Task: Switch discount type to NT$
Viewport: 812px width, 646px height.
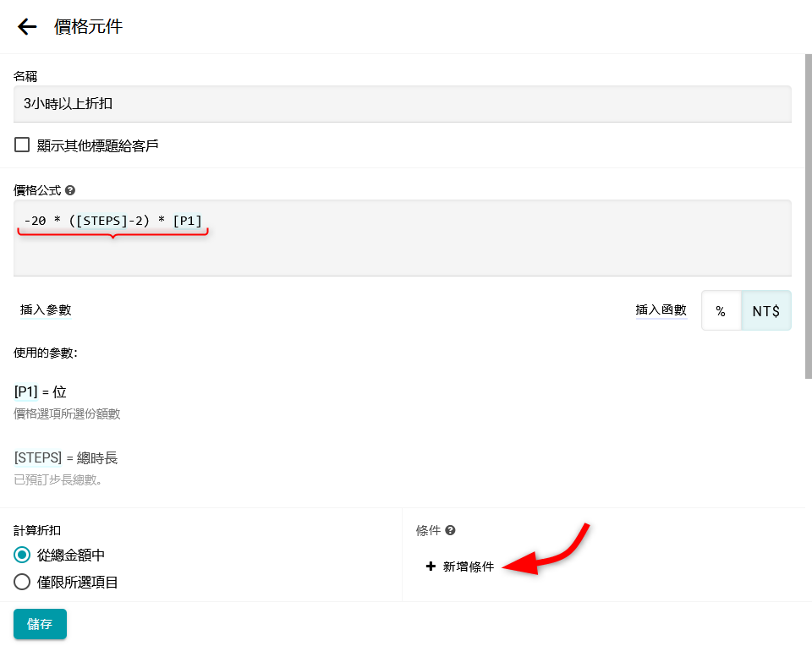Action: tap(765, 311)
